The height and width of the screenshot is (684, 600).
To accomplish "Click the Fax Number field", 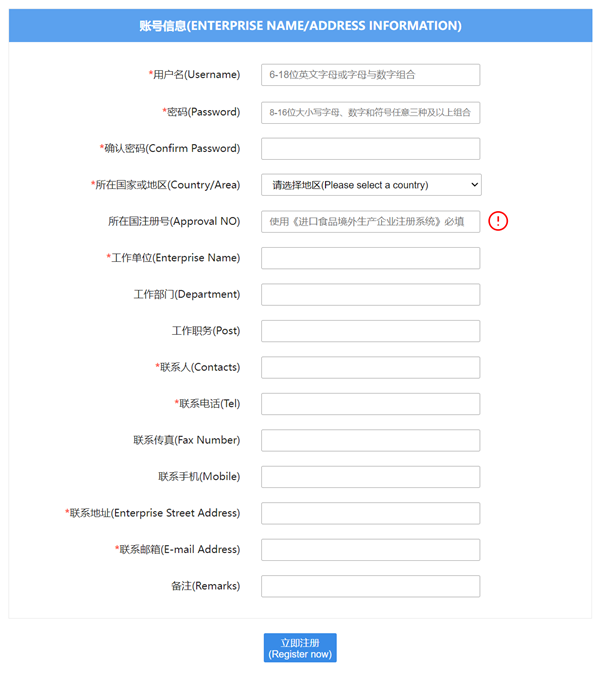I will click(370, 440).
